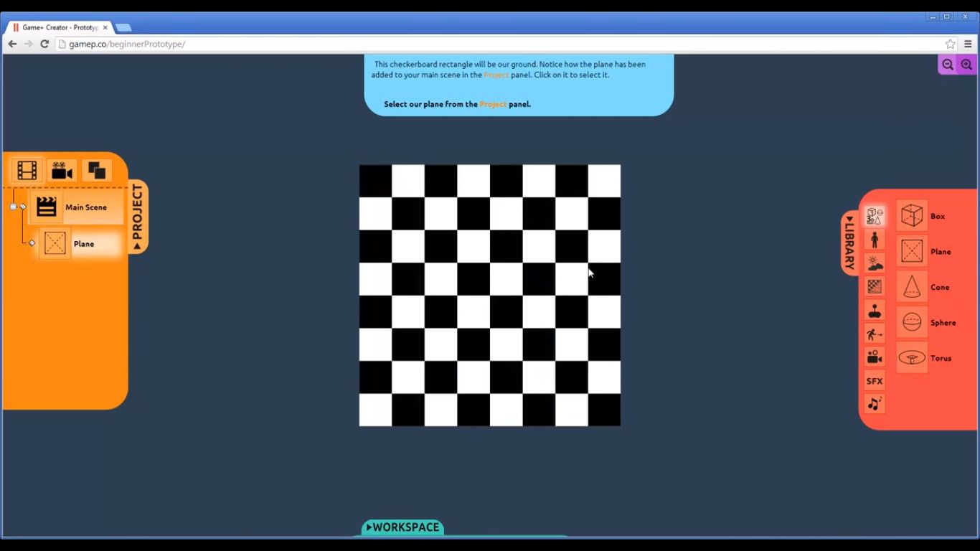Click the music note icon in Library

point(874,403)
